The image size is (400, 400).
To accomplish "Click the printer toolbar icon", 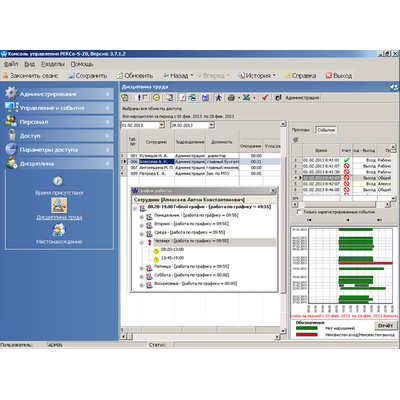I will [x=231, y=98].
